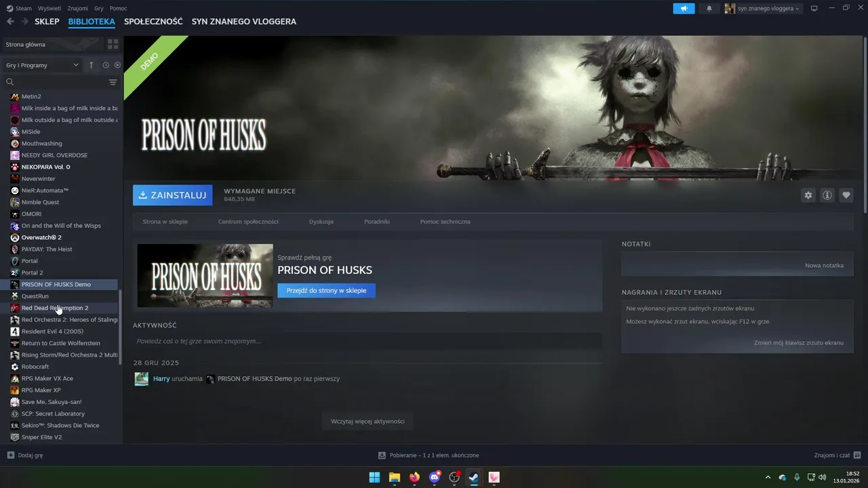Image resolution: width=868 pixels, height=488 pixels.
Task: Click the ZAINSTALUJ button
Action: pyautogui.click(x=172, y=195)
